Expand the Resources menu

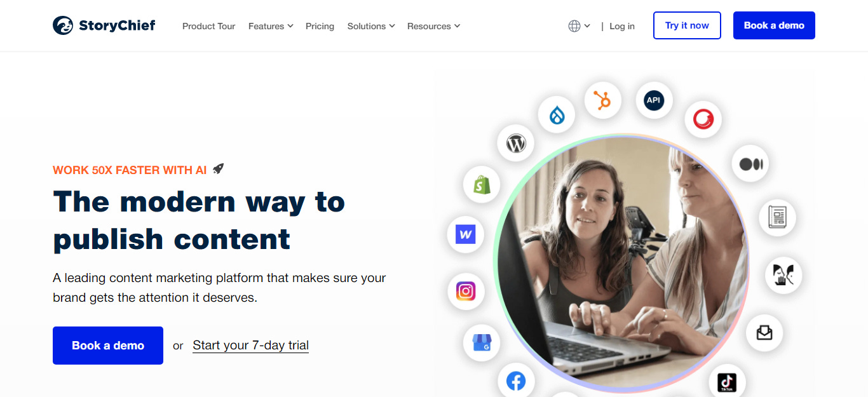click(433, 26)
